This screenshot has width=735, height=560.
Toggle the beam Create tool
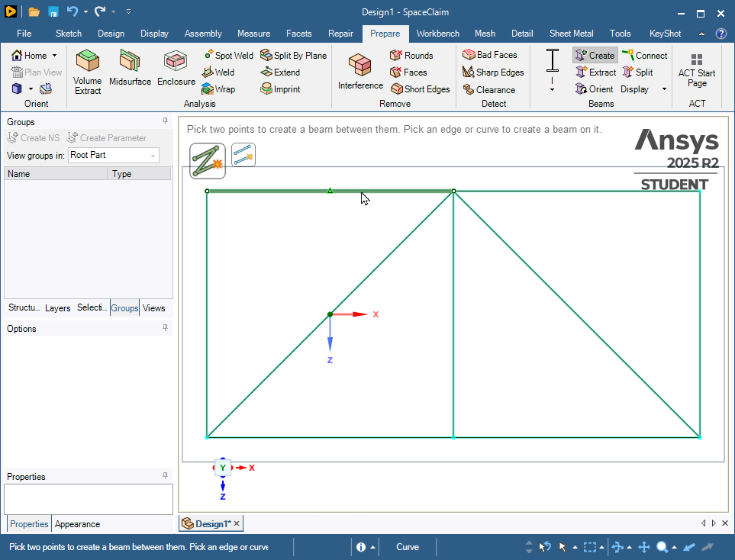click(x=595, y=56)
